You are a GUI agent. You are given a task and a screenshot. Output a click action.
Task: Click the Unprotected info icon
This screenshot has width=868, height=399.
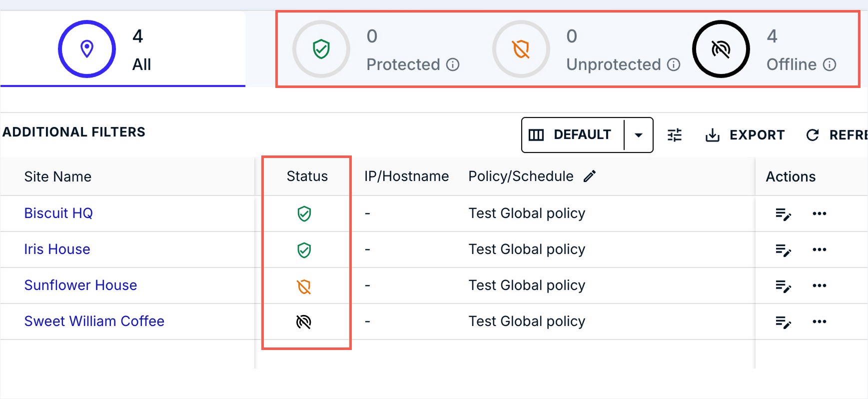[674, 65]
